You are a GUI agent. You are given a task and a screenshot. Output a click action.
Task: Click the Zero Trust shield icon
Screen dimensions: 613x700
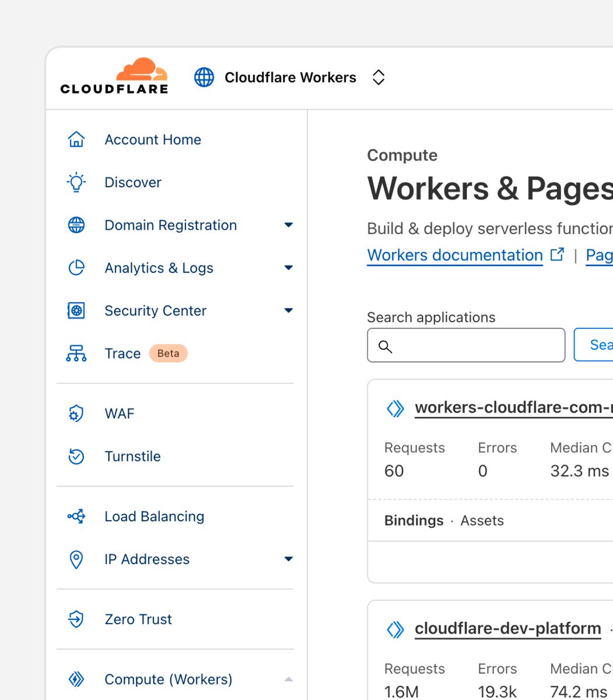pos(76,619)
